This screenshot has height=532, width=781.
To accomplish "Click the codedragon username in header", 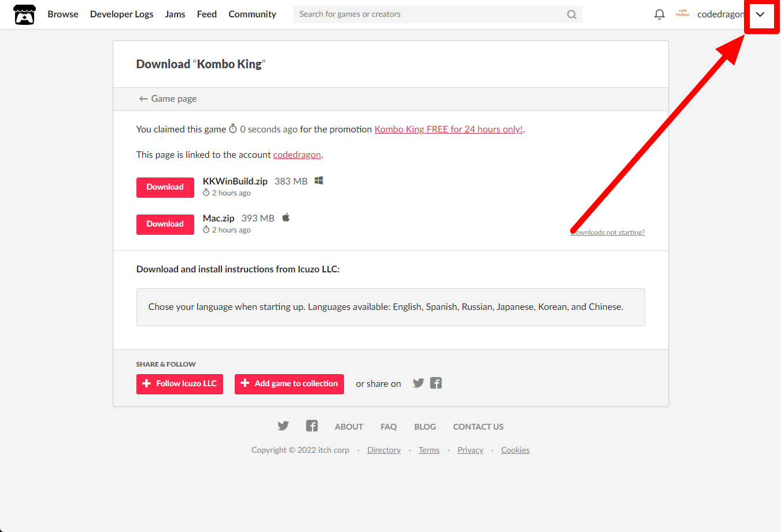I will (720, 14).
